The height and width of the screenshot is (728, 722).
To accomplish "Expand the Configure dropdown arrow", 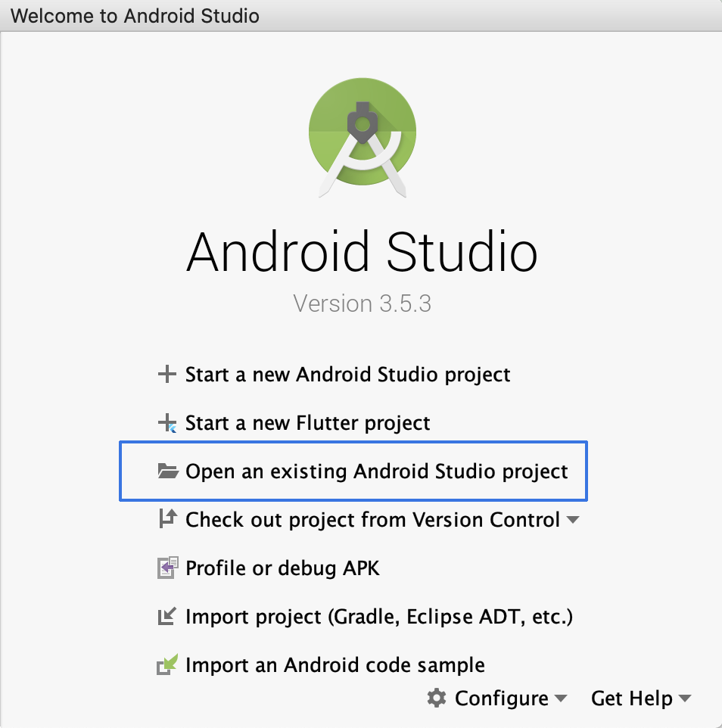I will tap(561, 698).
